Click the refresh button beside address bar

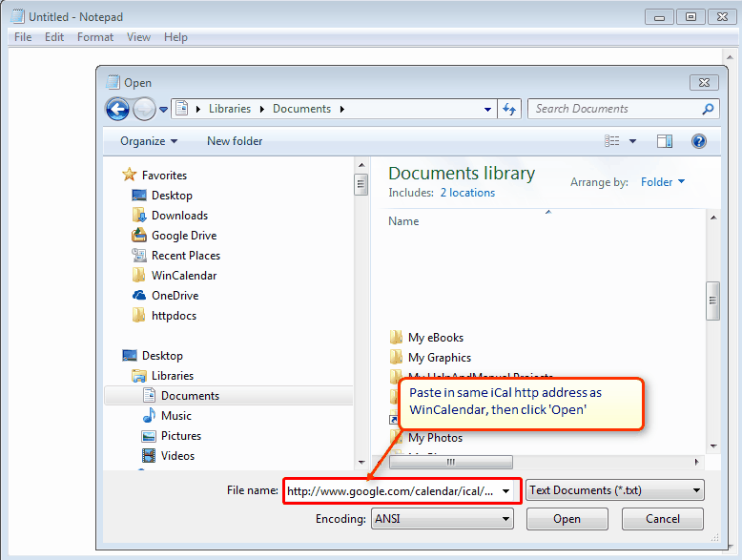pyautogui.click(x=510, y=109)
